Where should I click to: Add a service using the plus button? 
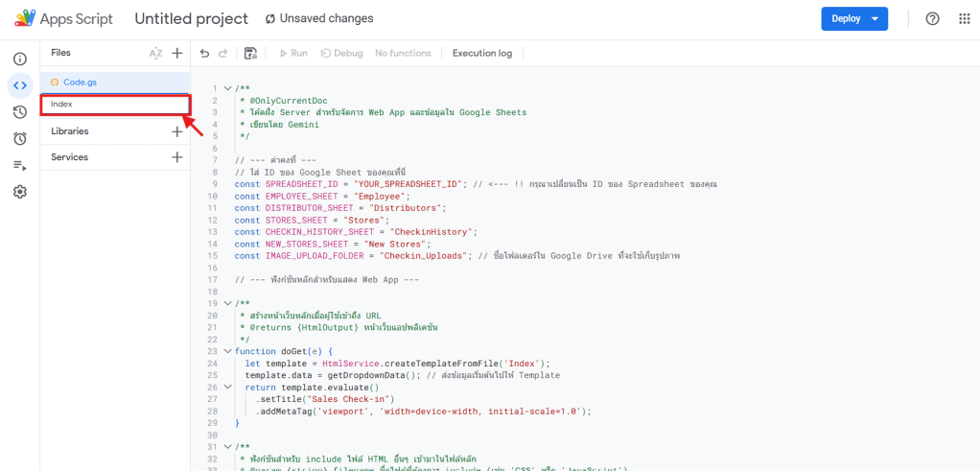point(176,157)
